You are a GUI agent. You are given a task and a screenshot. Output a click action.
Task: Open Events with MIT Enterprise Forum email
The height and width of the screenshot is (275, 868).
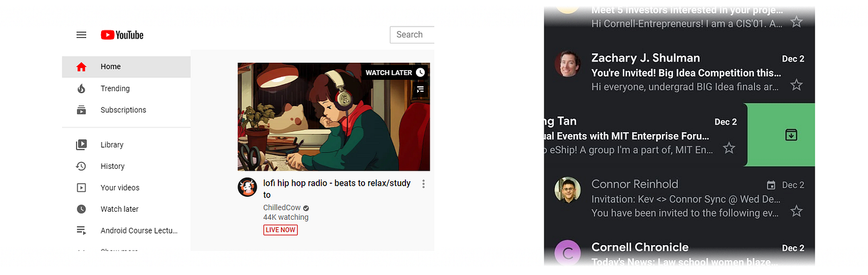click(x=645, y=135)
